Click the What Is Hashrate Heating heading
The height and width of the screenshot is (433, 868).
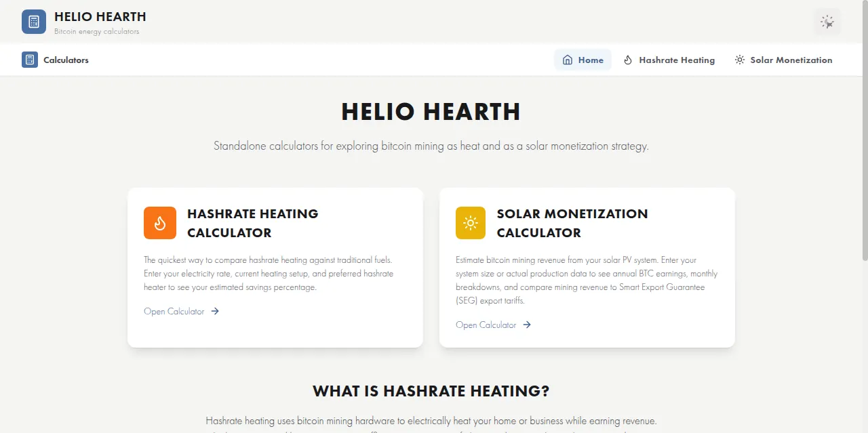click(x=431, y=391)
